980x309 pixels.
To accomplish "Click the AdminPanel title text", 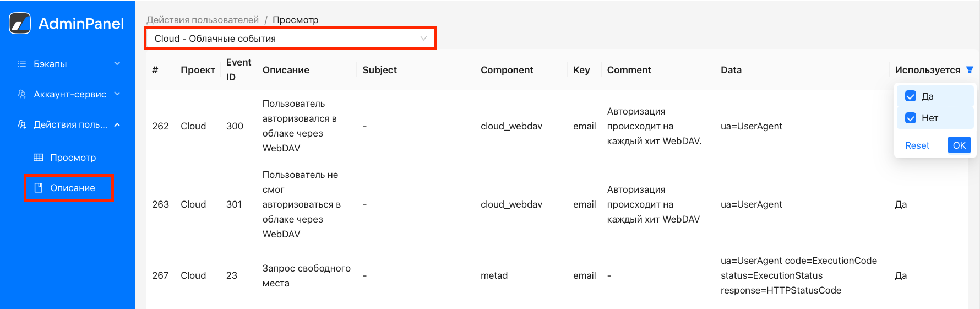I will [81, 24].
